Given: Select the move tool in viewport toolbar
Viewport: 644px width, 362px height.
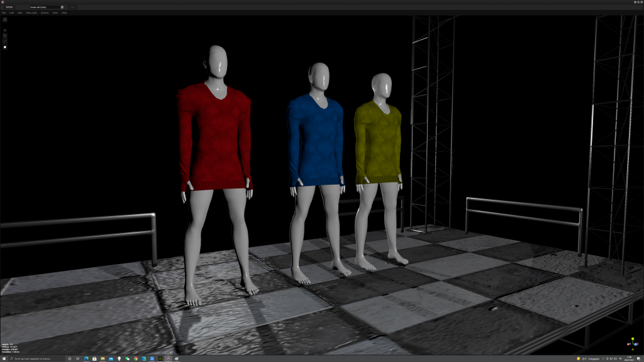Looking at the screenshot, I should pos(5,30).
